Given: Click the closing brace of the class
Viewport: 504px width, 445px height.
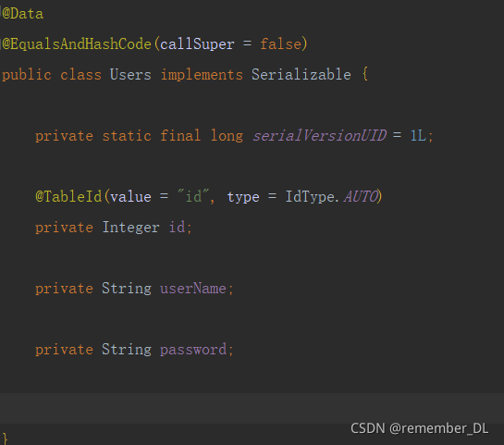Looking at the screenshot, I should point(6,439).
